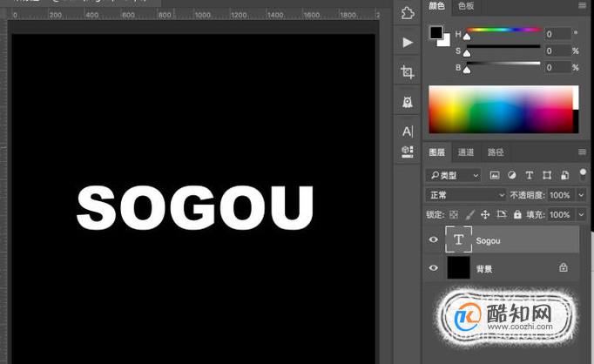594x364 pixels.
Task: Click the 背景 layer name
Action: 484,269
